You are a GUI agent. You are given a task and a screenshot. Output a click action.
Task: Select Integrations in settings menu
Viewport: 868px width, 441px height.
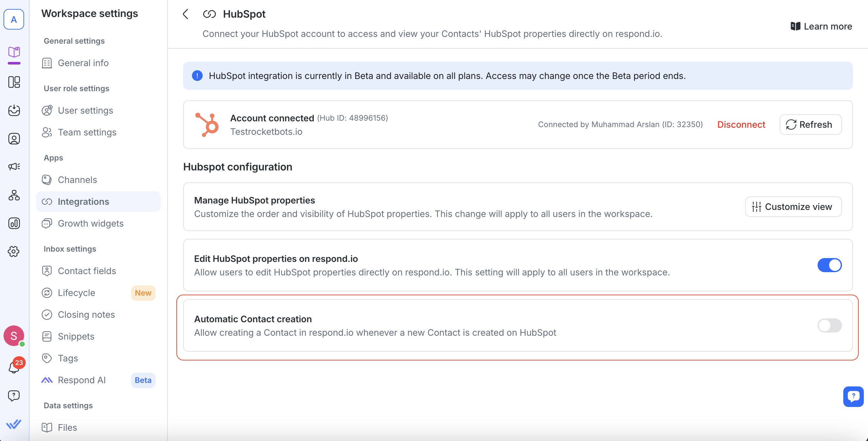(83, 202)
